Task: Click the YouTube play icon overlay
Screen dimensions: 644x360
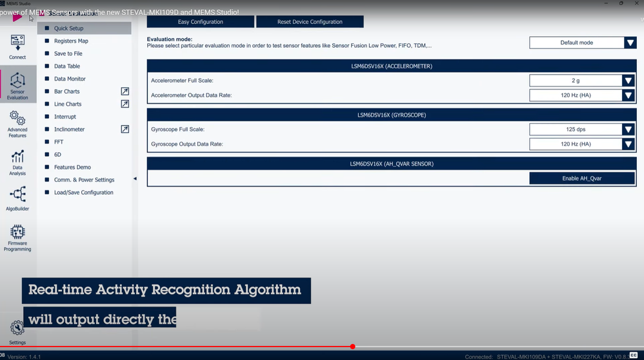Action: pos(17,17)
